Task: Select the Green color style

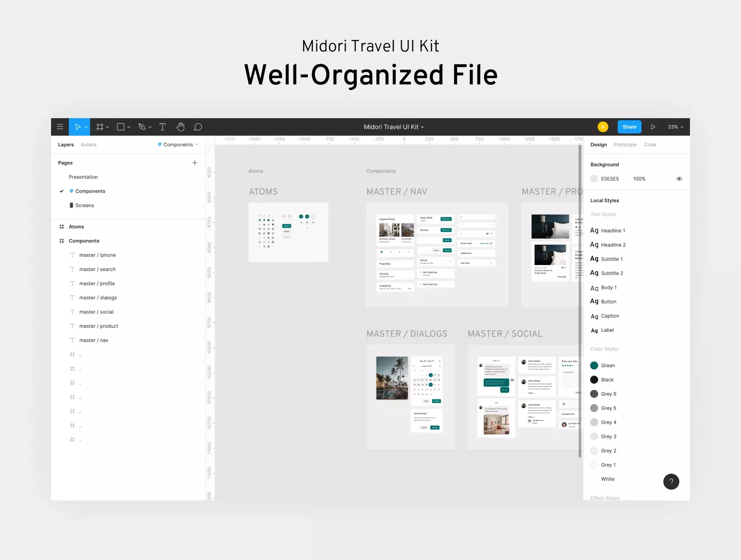Action: [x=603, y=366]
